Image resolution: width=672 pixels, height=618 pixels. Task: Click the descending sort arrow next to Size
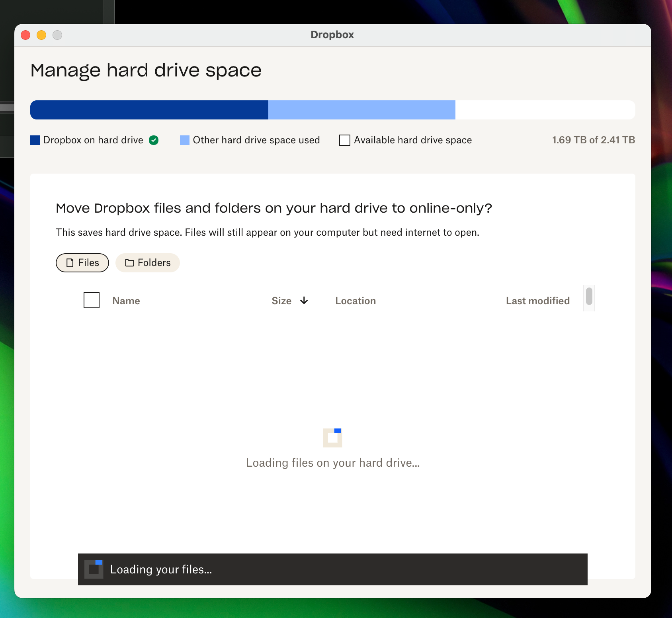[304, 301]
